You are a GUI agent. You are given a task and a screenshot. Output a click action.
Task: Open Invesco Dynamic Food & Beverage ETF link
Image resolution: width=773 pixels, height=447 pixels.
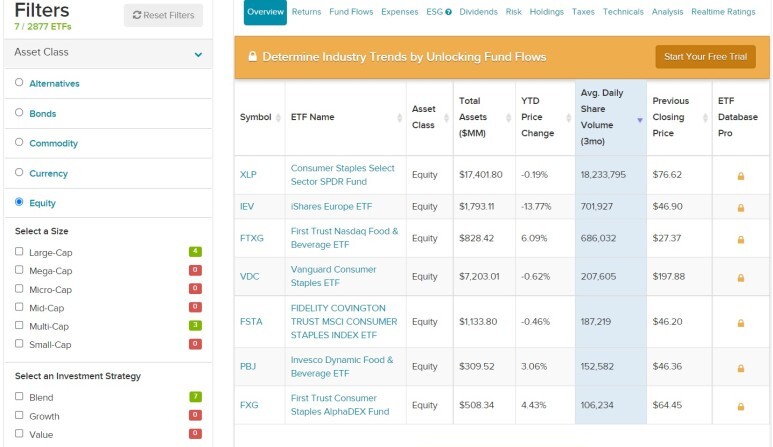pyautogui.click(x=342, y=367)
